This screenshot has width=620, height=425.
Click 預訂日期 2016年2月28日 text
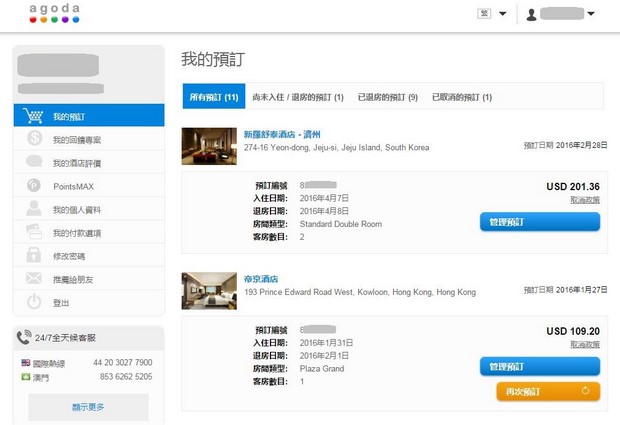(x=565, y=145)
